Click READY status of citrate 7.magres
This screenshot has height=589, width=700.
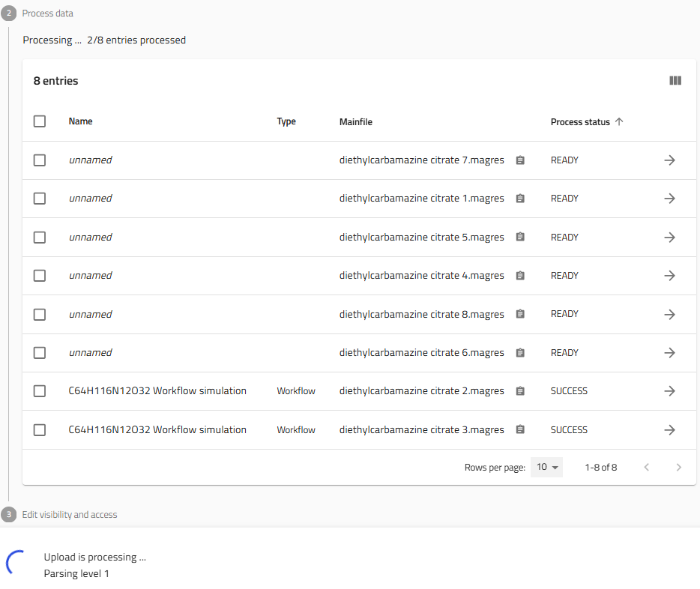pyautogui.click(x=564, y=160)
